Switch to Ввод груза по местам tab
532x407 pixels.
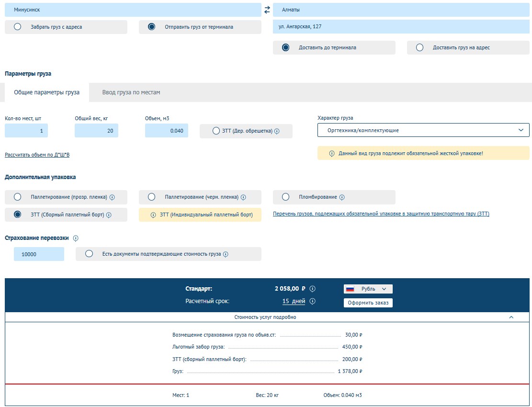pyautogui.click(x=131, y=92)
